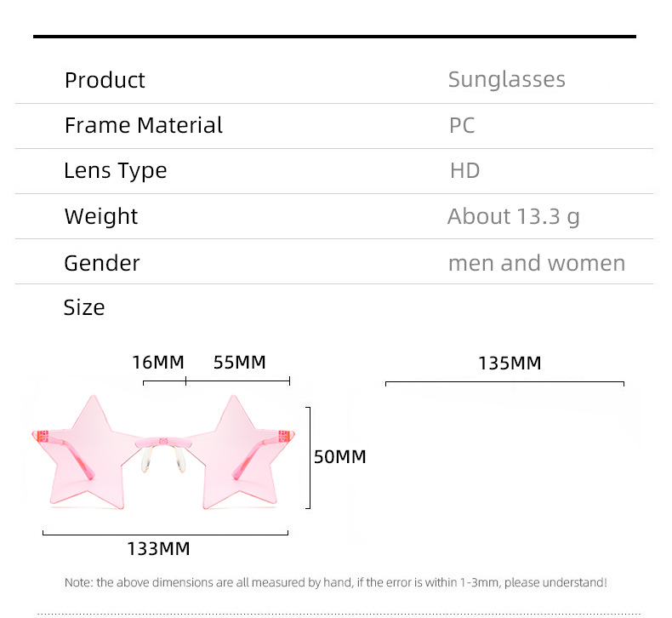Click the 50MM lens height label
Image resolution: width=672 pixels, height=618 pixels.
[339, 457]
